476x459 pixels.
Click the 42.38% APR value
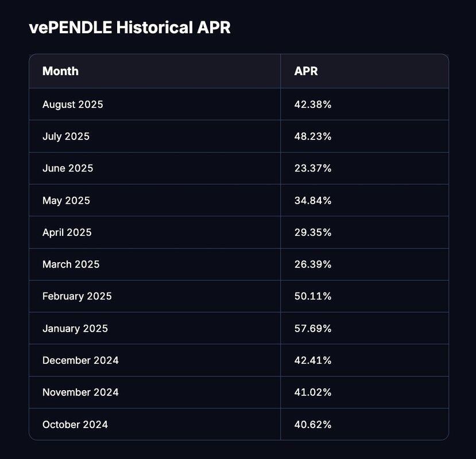coord(313,104)
